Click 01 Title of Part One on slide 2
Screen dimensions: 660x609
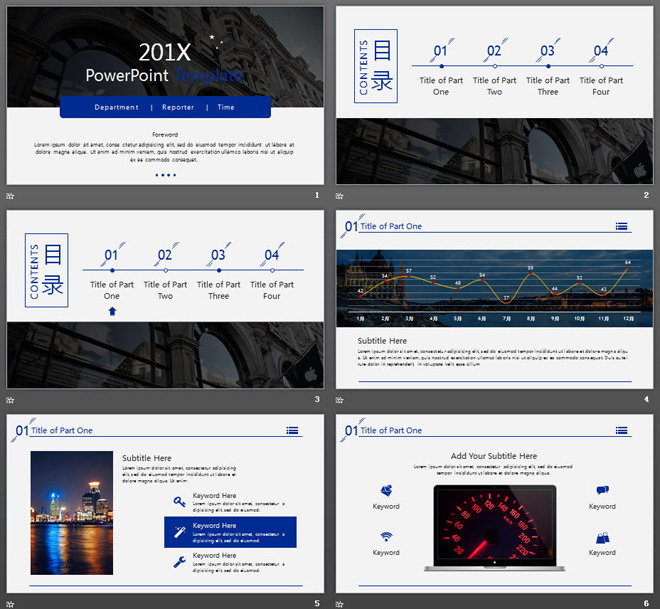(441, 67)
